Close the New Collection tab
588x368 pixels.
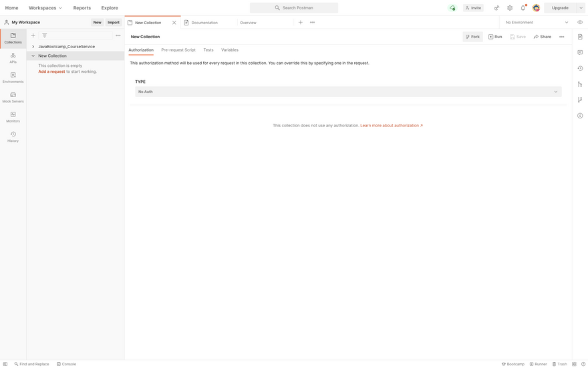pos(174,23)
